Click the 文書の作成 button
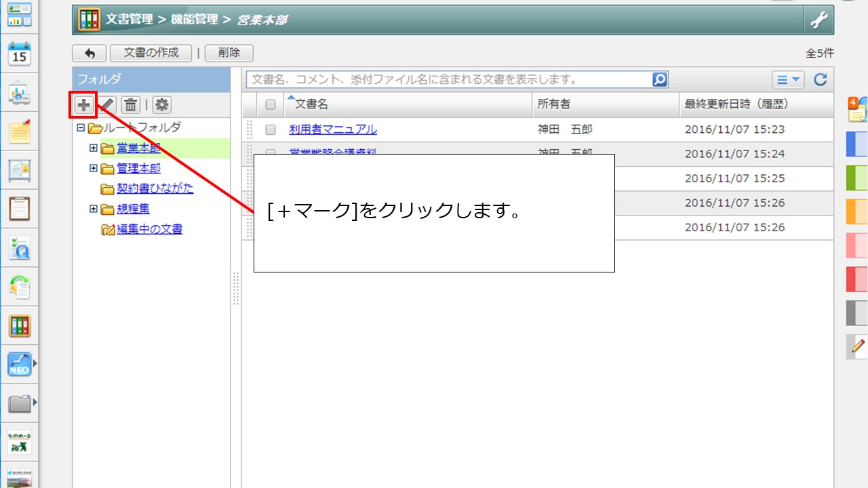The width and height of the screenshot is (868, 488). coord(151,53)
